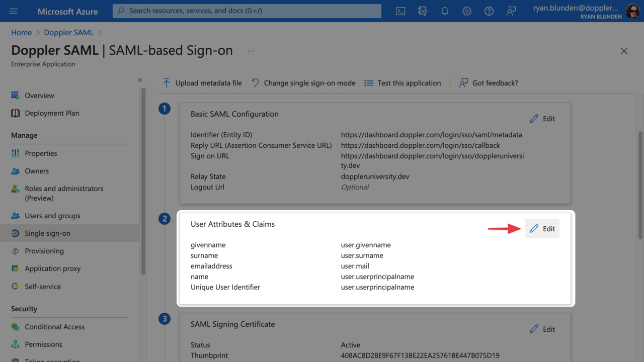644x362 pixels.
Task: Focus the Search resources, services, and docs box
Action: click(x=247, y=11)
